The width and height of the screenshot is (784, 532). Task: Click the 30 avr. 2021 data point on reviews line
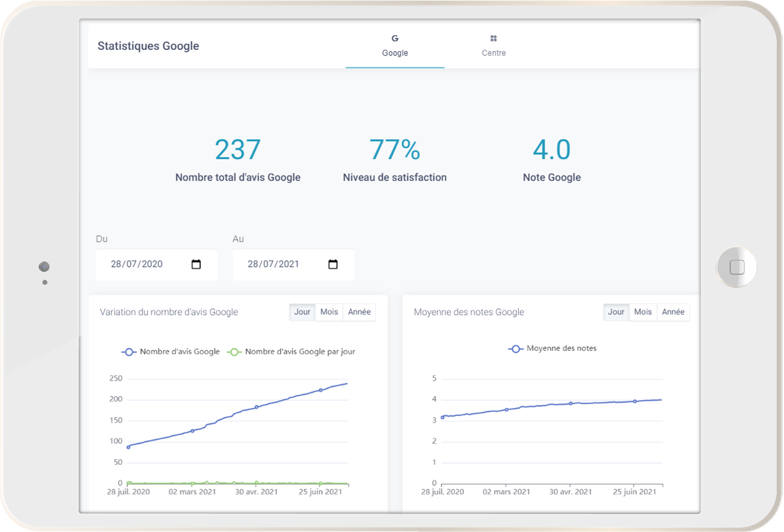[256, 407]
